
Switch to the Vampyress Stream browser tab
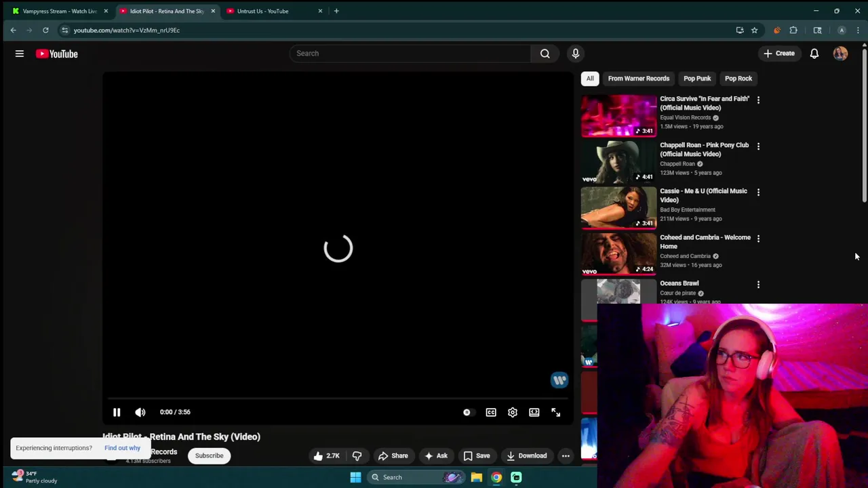coord(60,11)
